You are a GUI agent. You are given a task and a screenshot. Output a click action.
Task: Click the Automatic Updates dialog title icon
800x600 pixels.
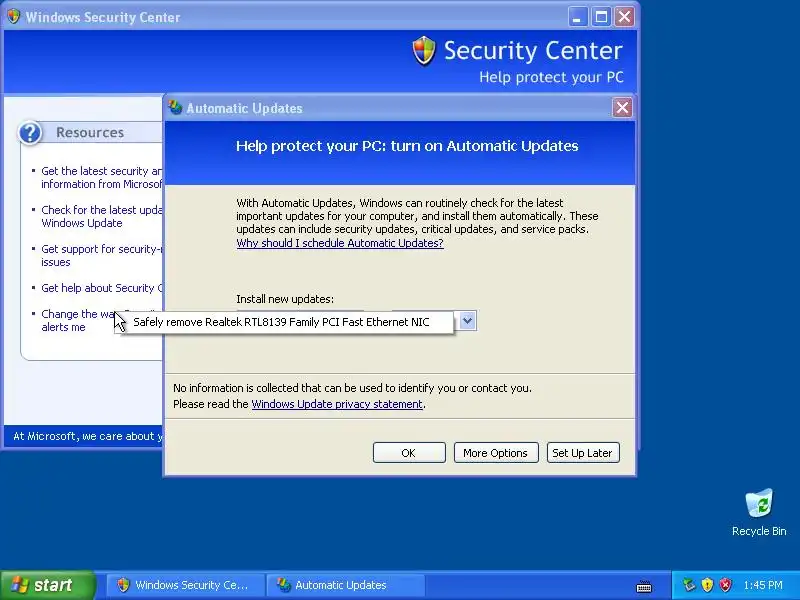click(x=176, y=108)
